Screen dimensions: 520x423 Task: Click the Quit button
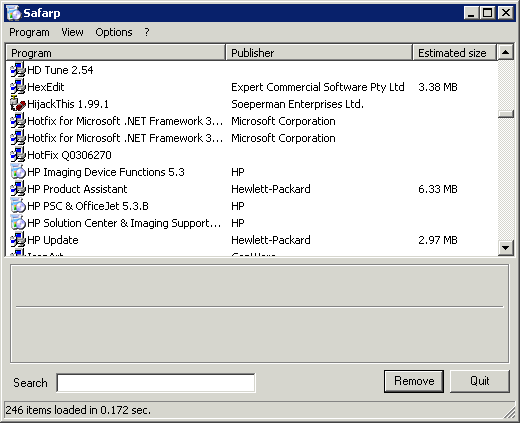point(480,381)
